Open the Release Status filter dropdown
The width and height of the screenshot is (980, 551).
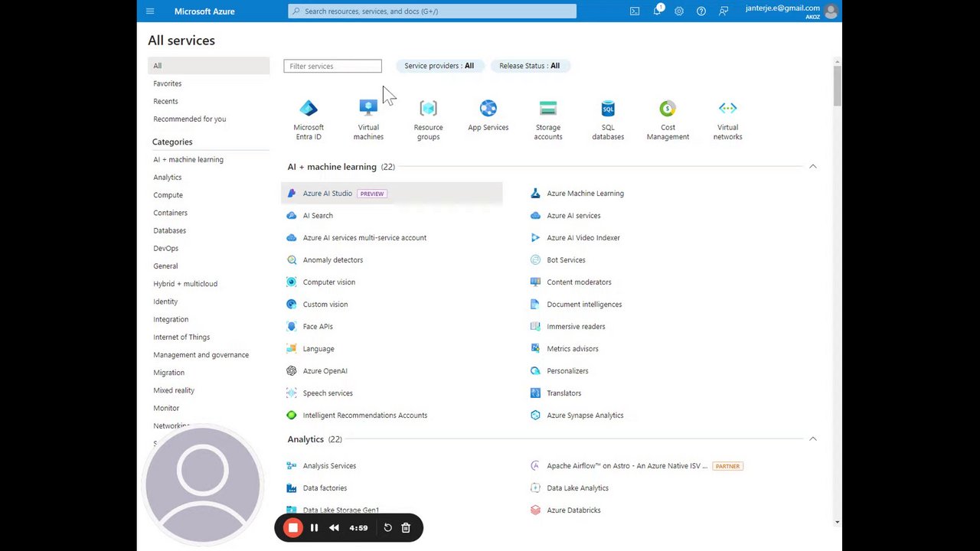pos(529,66)
